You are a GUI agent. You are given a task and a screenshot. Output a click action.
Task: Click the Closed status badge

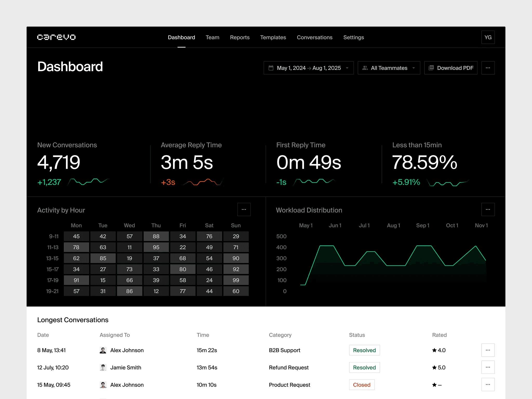[361, 385]
